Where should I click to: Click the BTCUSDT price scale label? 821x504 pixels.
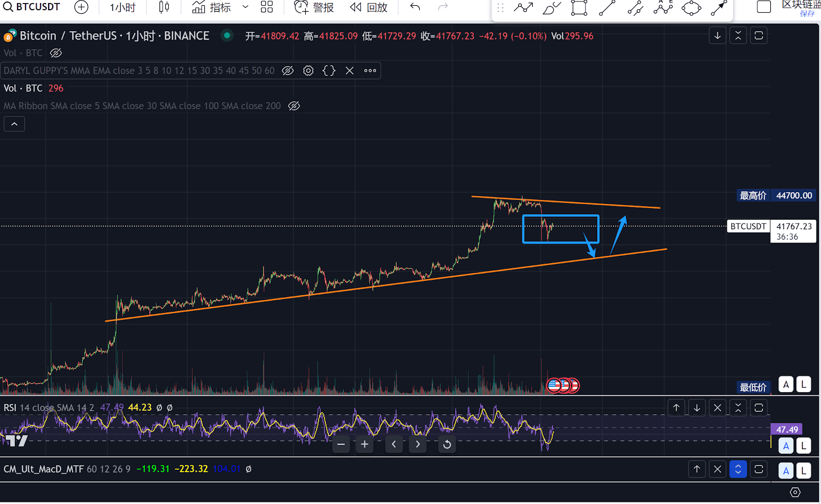748,227
